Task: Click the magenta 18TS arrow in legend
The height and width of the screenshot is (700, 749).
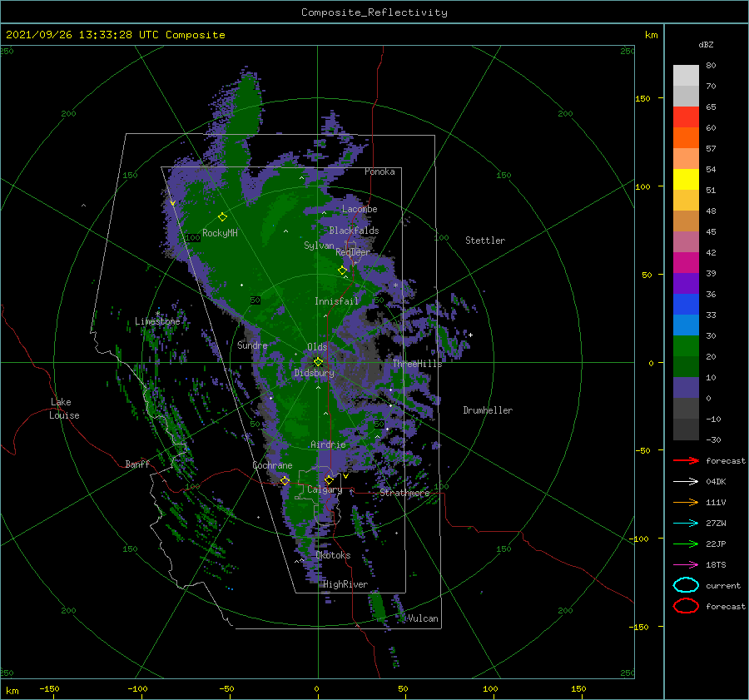Action: (686, 565)
